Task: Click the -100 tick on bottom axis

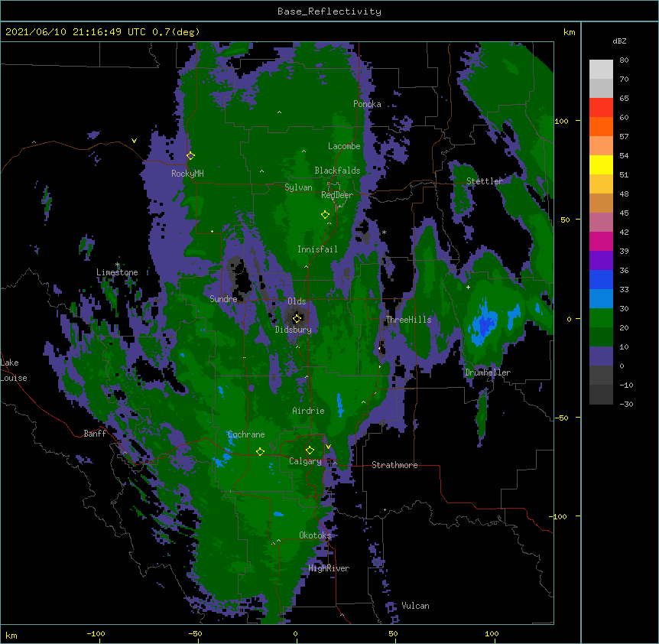Action: (96, 633)
